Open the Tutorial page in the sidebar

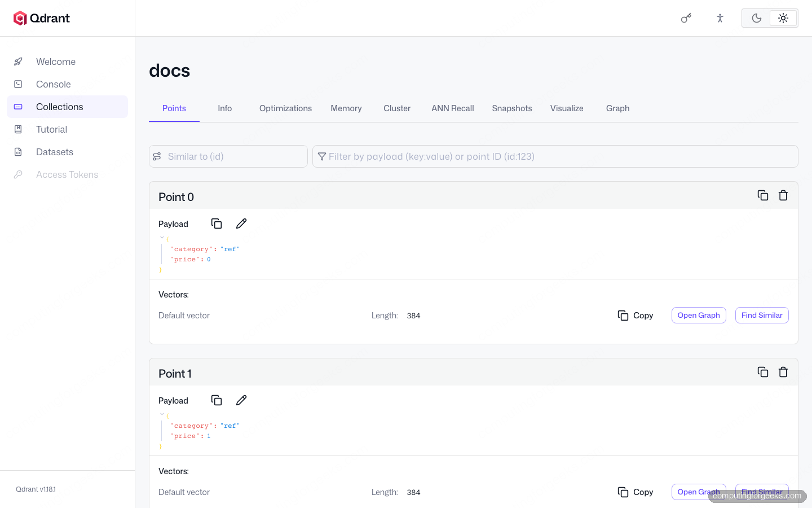pos(68,129)
